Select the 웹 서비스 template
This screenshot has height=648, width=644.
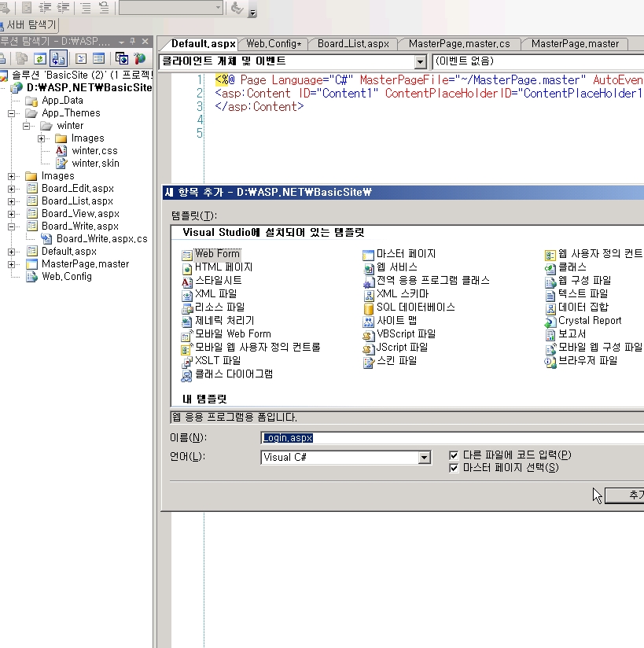(x=390, y=267)
